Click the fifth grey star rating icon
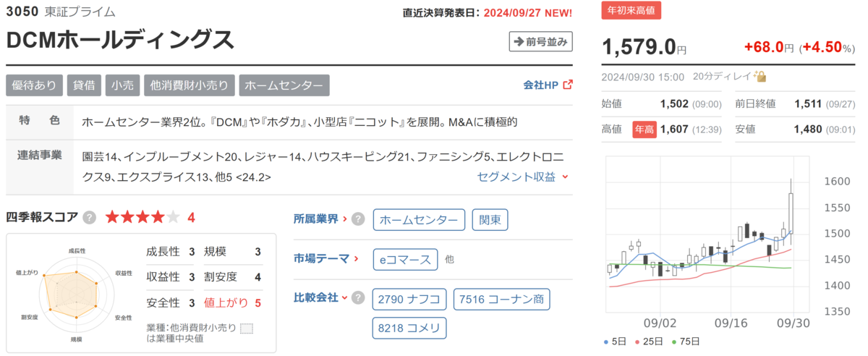Screen dimensions: 868x356 [173, 217]
